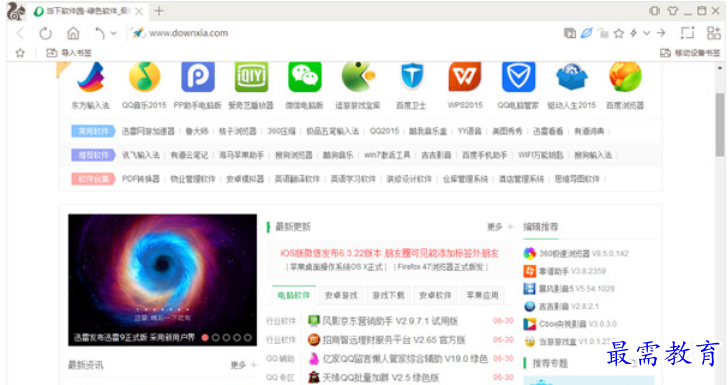Screen dimensions: 728x385
Task: Switch to 苹果应用 tab
Action: click(482, 295)
